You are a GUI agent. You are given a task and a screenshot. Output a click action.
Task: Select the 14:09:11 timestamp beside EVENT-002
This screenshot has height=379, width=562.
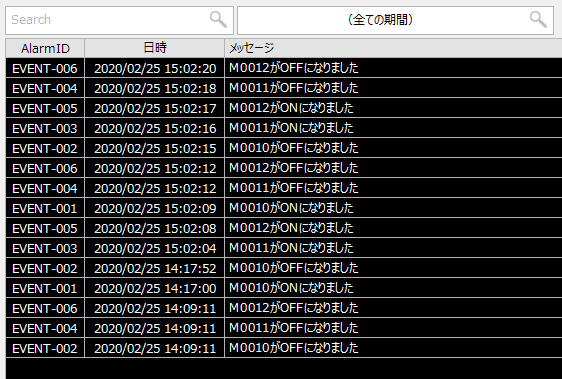155,348
